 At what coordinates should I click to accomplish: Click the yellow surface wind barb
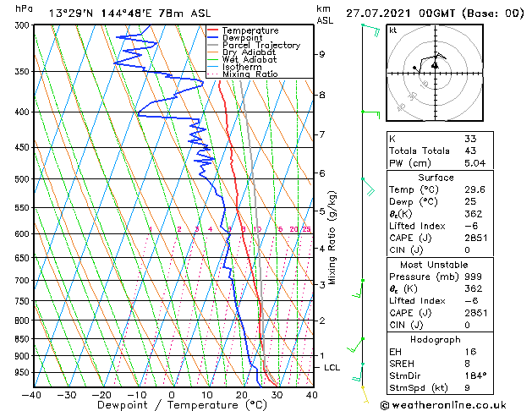pos(365,394)
